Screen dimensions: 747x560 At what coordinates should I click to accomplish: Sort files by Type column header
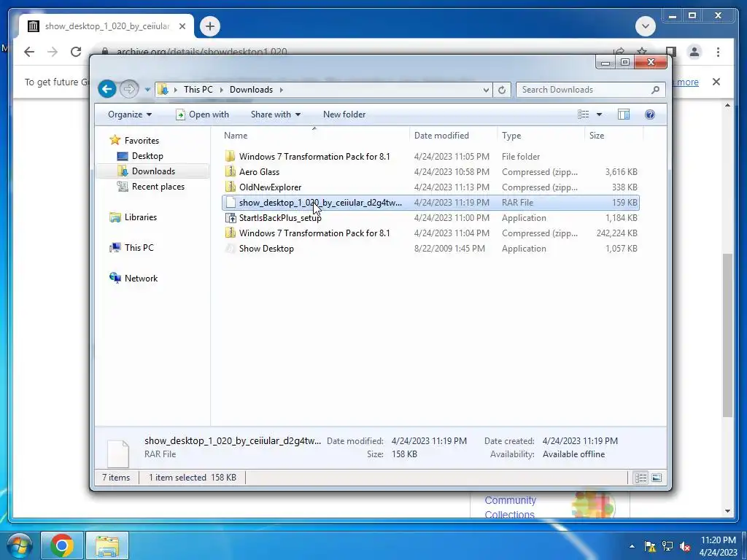point(541,136)
